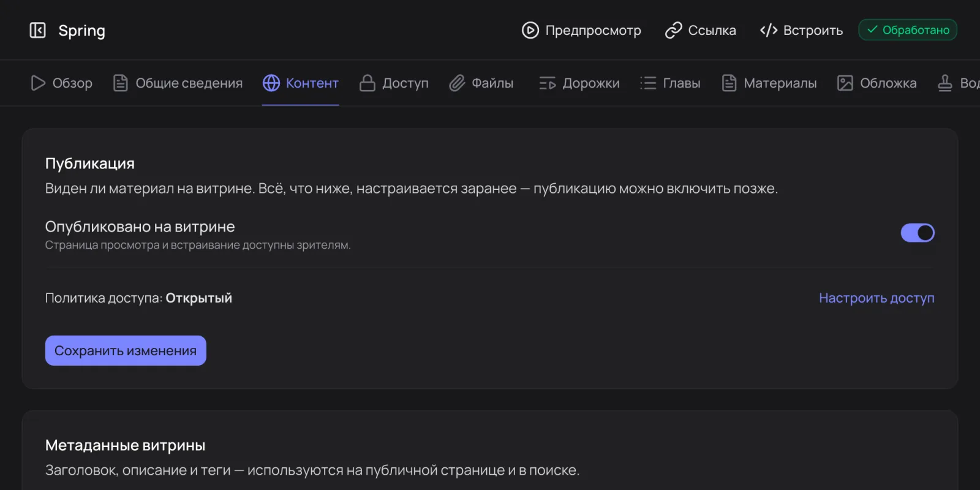
Task: Click the Общие сведения document icon
Action: pos(121,83)
